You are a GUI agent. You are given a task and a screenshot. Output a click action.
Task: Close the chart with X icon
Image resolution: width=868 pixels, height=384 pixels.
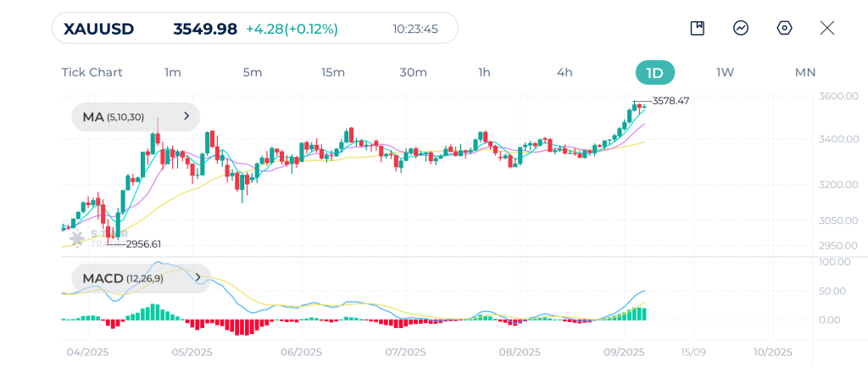pos(827,28)
